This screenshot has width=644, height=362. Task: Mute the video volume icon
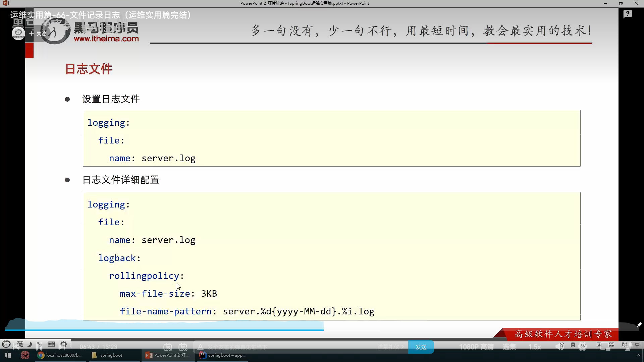(x=560, y=347)
